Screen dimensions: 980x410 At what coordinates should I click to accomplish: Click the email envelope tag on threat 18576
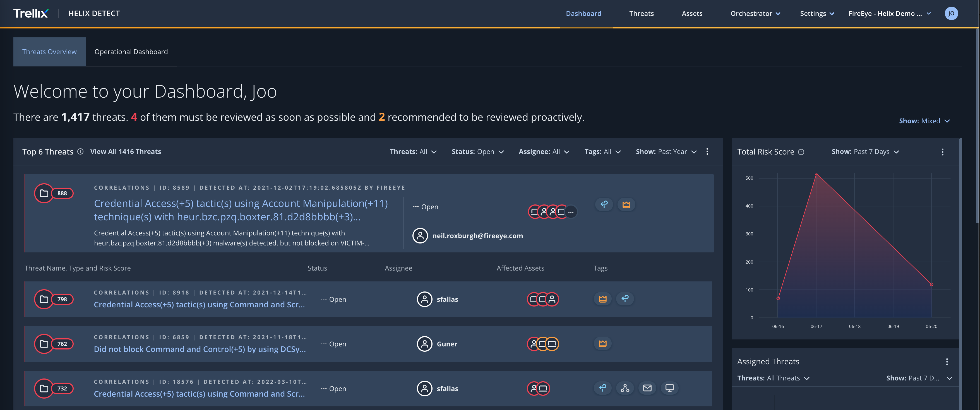647,388
